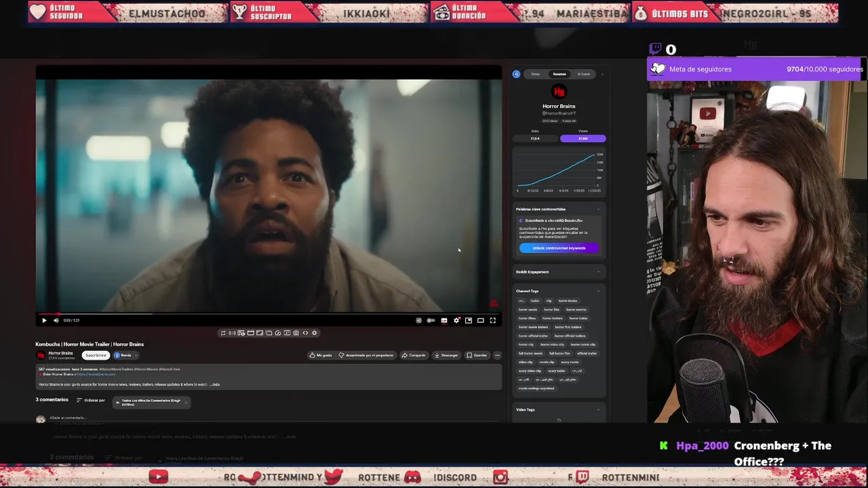Image resolution: width=868 pixels, height=488 pixels.
Task: Click the speed gauge icon below player
Action: click(278, 333)
